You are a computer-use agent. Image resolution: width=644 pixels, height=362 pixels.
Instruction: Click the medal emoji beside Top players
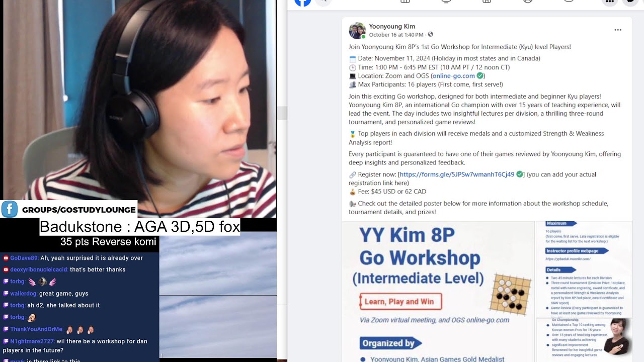(353, 134)
